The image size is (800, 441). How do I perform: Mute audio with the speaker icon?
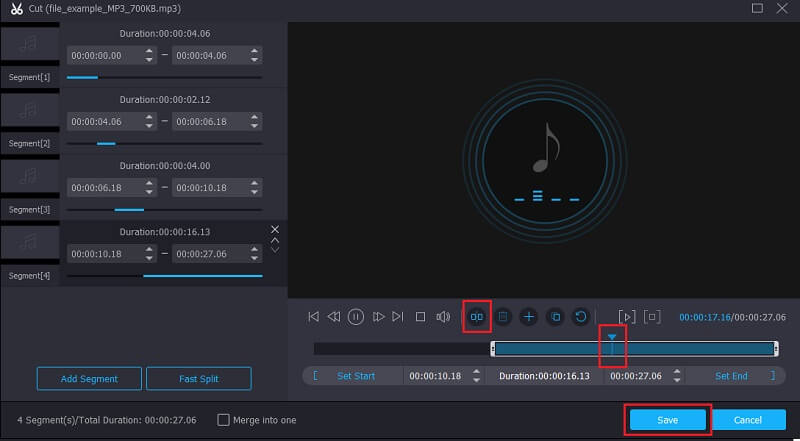443,317
